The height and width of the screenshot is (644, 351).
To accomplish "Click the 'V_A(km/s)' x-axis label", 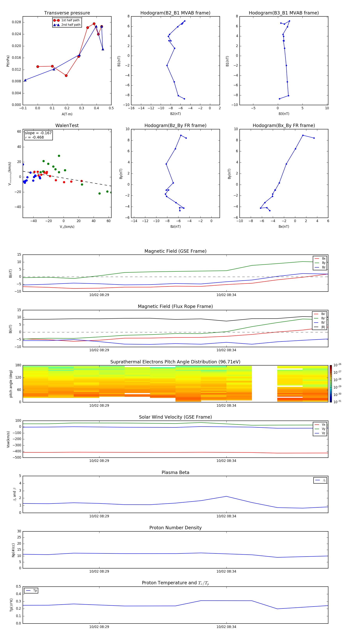I will [67, 227].
